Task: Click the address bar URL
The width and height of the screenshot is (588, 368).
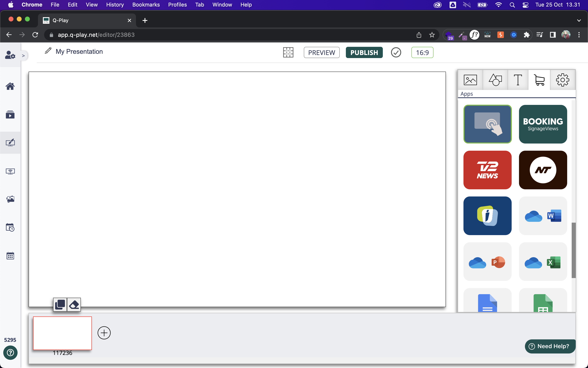Action: pos(96,35)
